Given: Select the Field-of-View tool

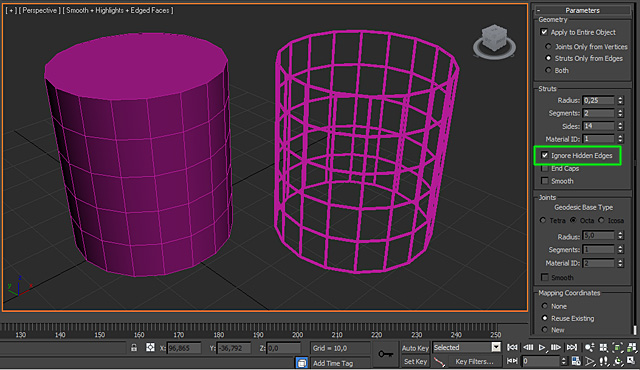Looking at the screenshot, I should pos(590,361).
